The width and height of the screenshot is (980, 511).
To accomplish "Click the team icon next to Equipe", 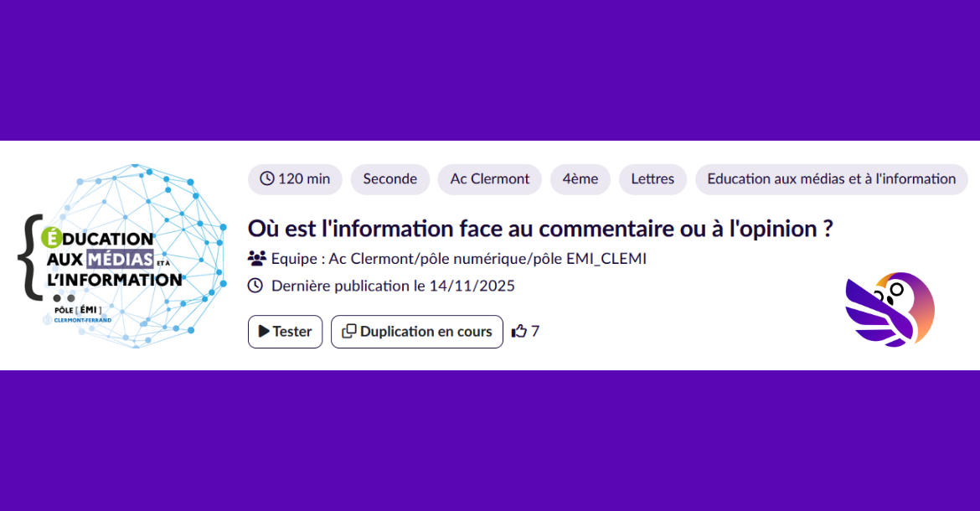I will coord(256,258).
